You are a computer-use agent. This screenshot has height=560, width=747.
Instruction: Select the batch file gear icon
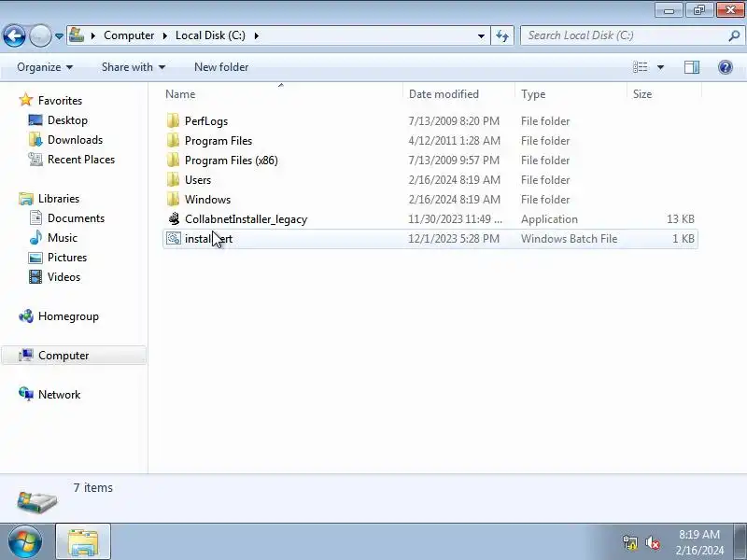pos(174,238)
